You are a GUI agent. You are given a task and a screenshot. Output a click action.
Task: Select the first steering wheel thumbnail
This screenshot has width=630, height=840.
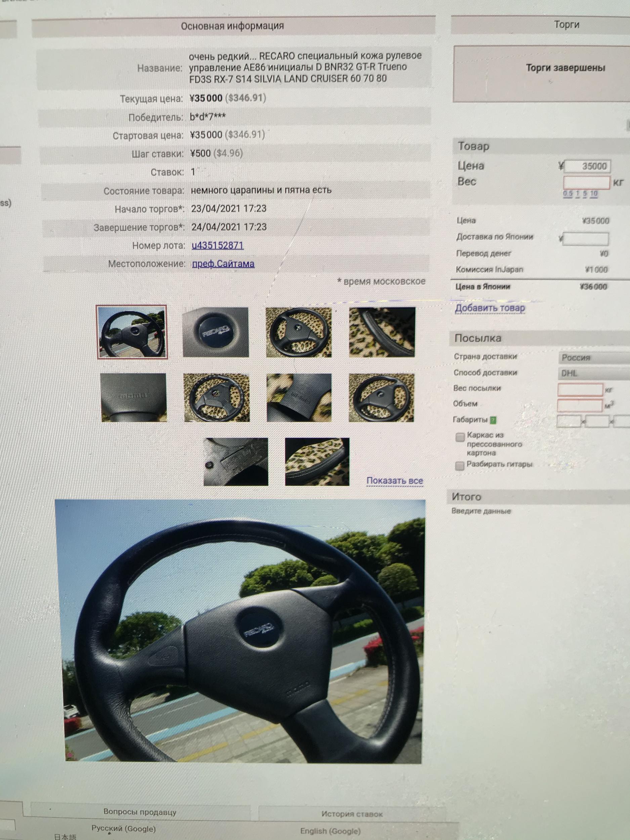tap(132, 332)
